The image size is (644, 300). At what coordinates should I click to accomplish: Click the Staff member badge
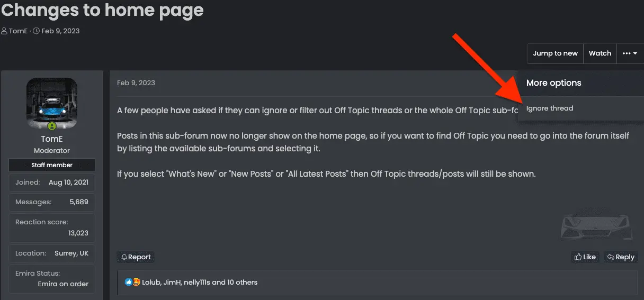click(x=52, y=165)
